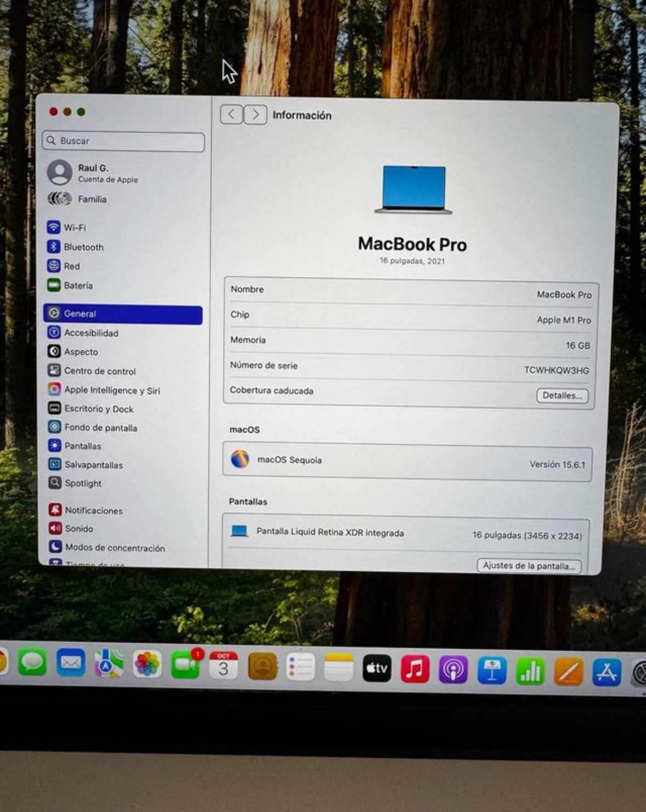Screen dimensions: 646x812
Task: Open Podcasts app from the Dock
Action: 453,669
